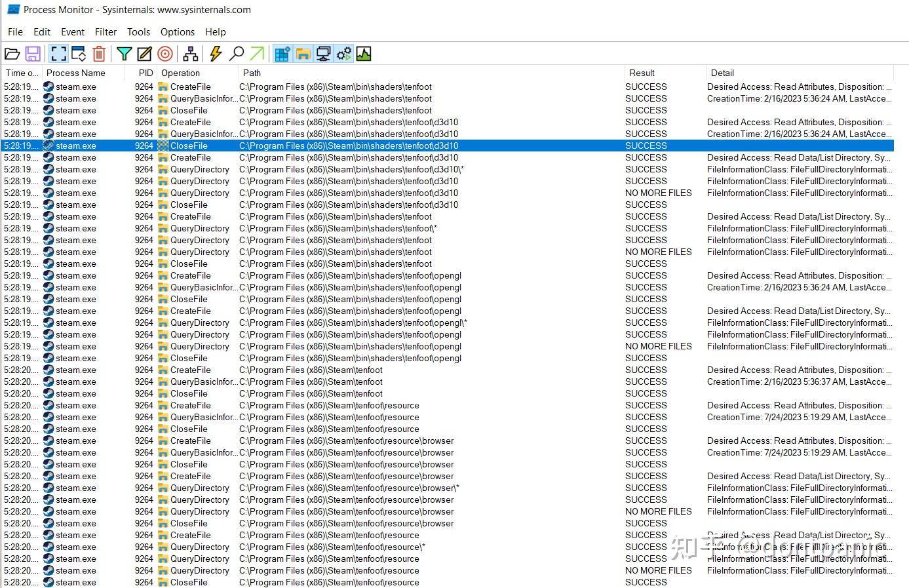Toggle Show Process and Thread Activity gears icon

coord(343,54)
